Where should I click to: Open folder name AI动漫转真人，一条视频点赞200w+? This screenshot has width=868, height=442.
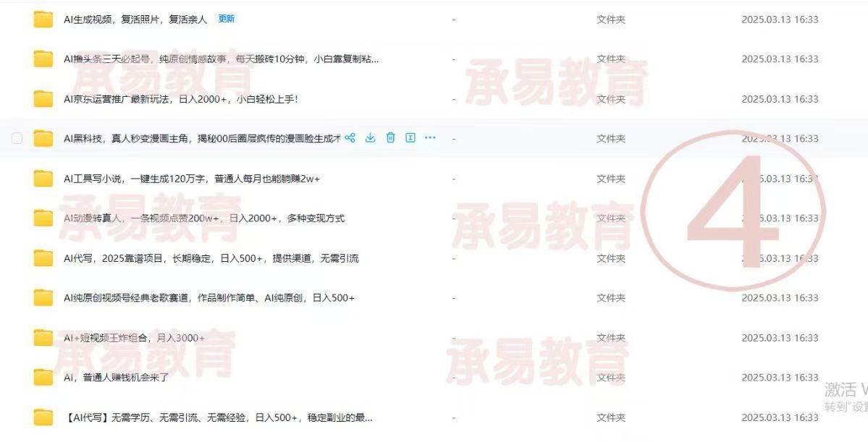tap(204, 218)
